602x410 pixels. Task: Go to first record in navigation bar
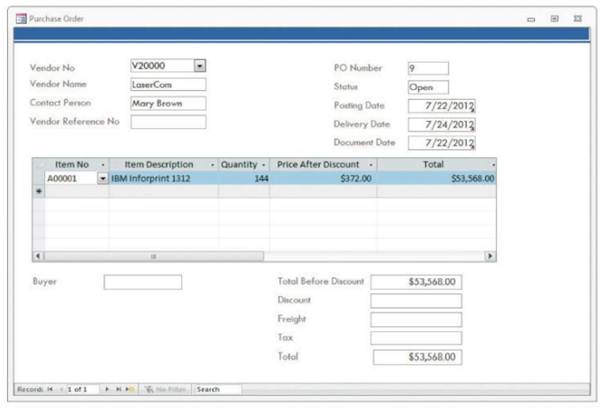[x=50, y=389]
